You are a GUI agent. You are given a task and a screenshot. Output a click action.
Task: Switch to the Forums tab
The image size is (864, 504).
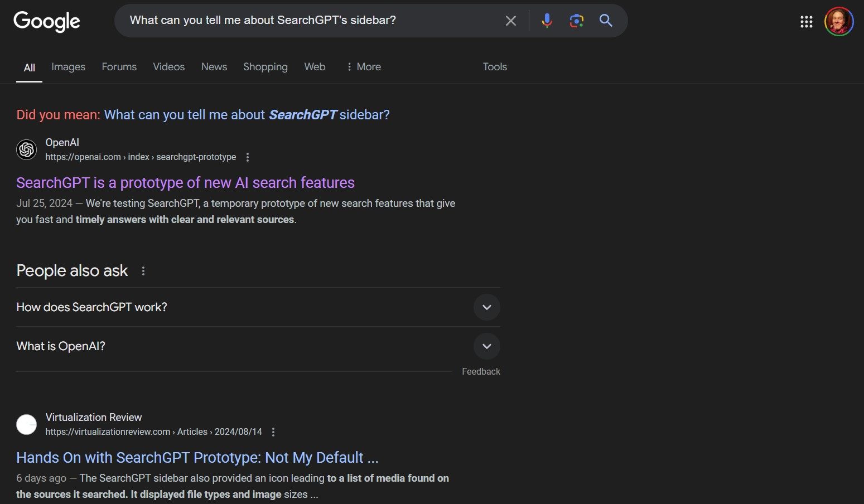119,67
